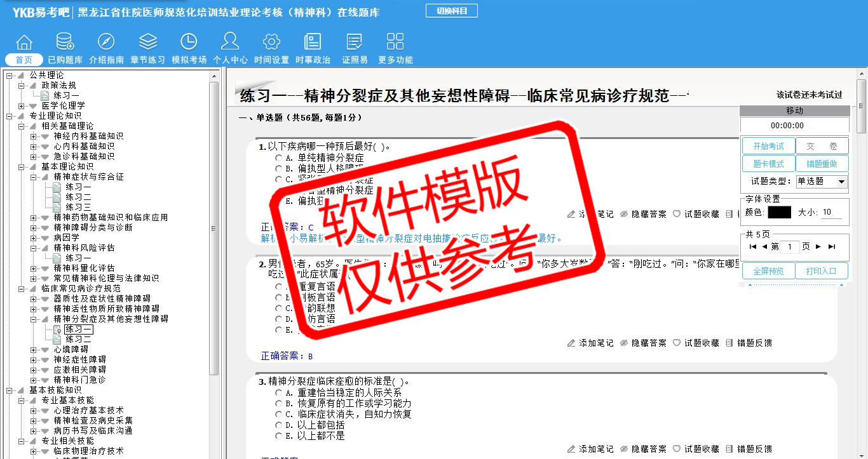The height and width of the screenshot is (459, 868).
Task: Open 个人中心 user icon
Action: 230,43
